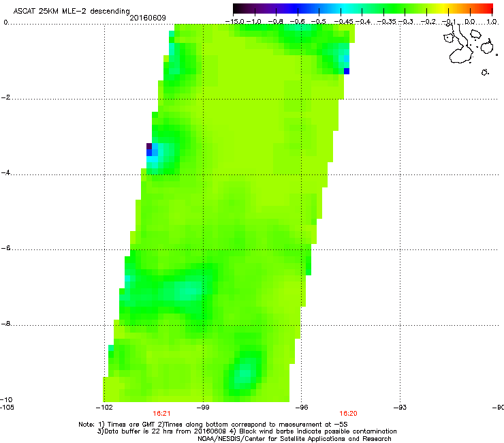
Task: Click the dark purple pixel on the swath's left edge
Action: point(149,146)
